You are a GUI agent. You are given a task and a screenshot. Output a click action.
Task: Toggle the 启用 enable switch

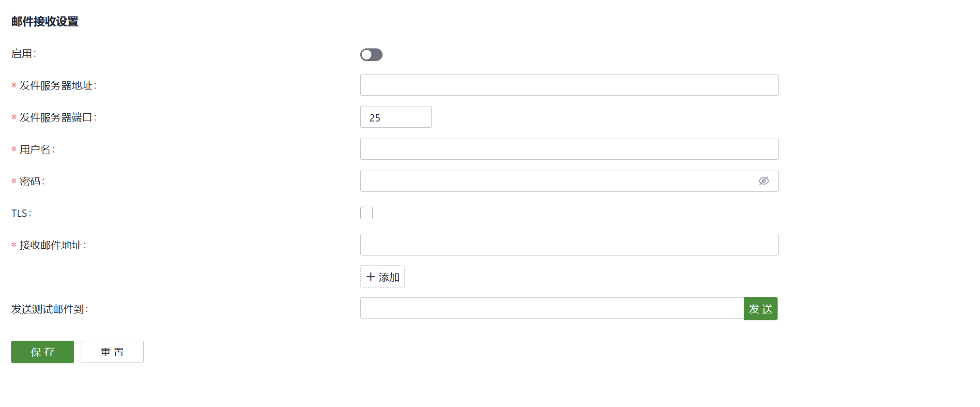pos(371,55)
